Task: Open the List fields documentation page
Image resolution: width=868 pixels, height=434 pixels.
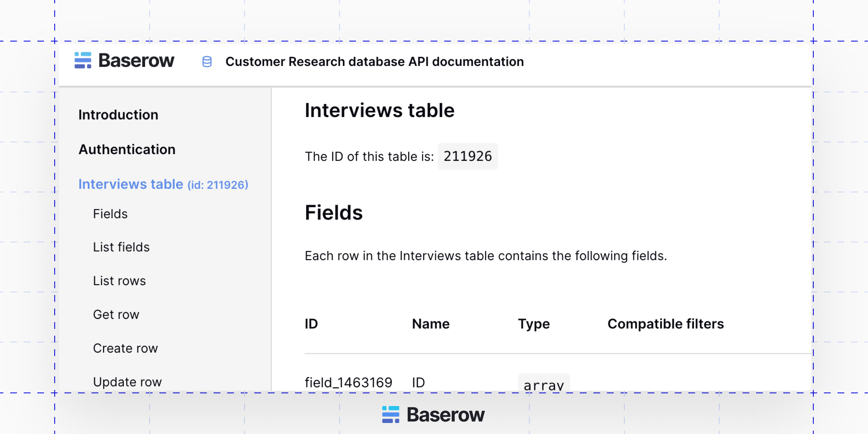Action: 121,247
